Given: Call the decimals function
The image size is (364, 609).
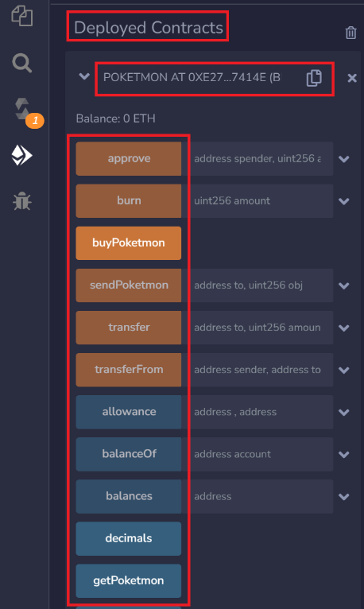Looking at the screenshot, I should 129,539.
